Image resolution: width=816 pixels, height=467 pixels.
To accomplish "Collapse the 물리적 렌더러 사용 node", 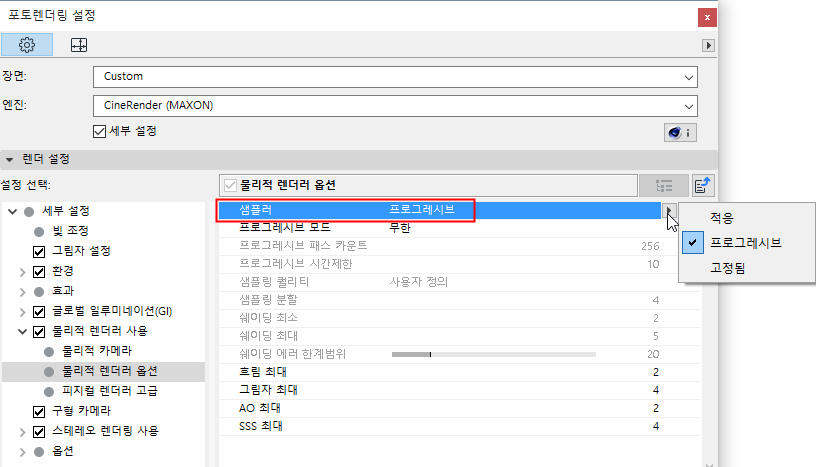I will coord(22,331).
